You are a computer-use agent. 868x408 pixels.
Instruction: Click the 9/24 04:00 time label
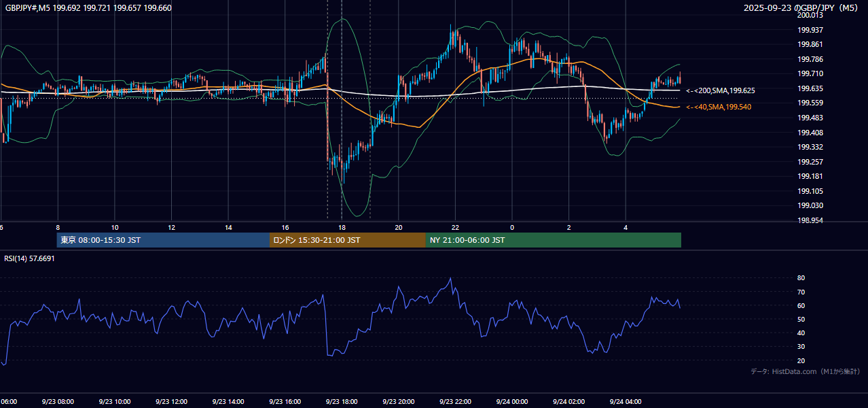pyautogui.click(x=626, y=402)
